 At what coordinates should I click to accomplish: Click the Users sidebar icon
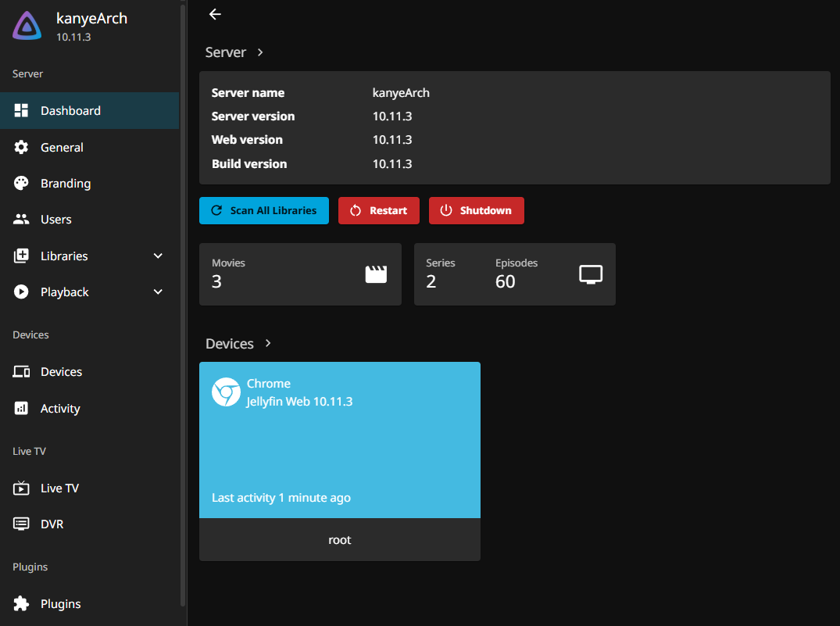[21, 219]
